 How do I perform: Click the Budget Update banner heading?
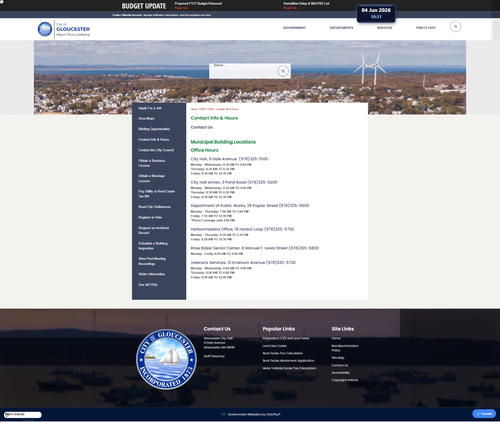pyautogui.click(x=144, y=6)
